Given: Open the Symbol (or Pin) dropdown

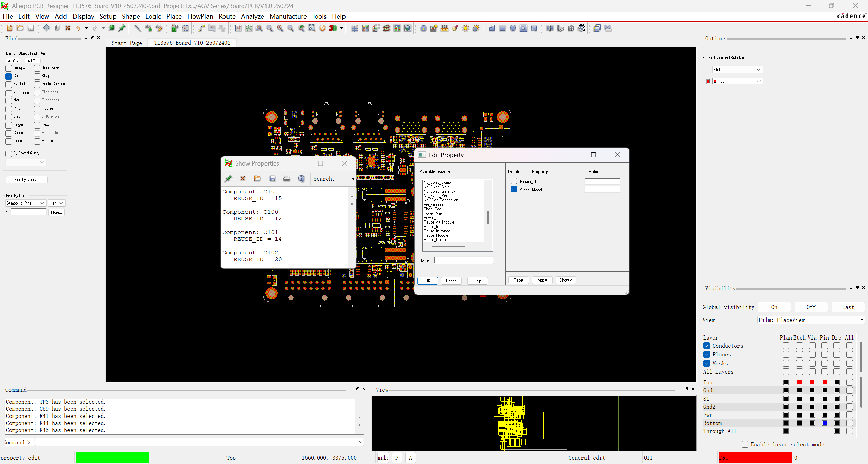Looking at the screenshot, I should [26, 203].
